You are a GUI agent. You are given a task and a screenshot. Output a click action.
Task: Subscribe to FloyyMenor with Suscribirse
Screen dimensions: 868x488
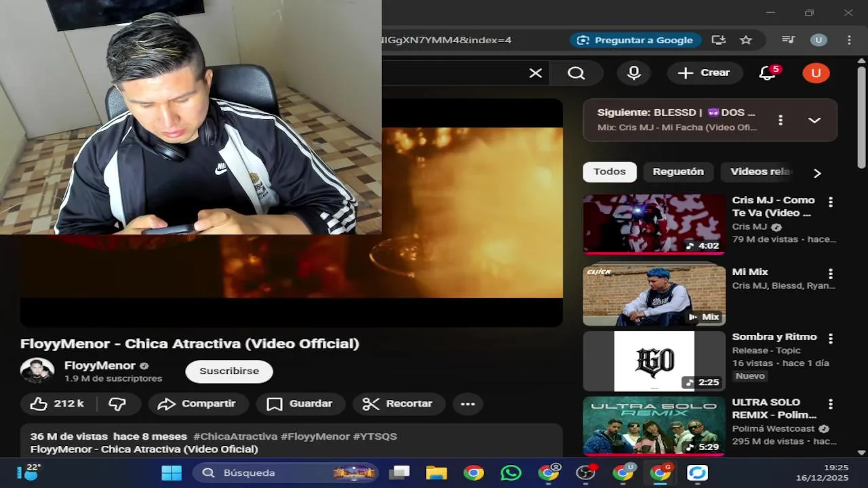[229, 371]
